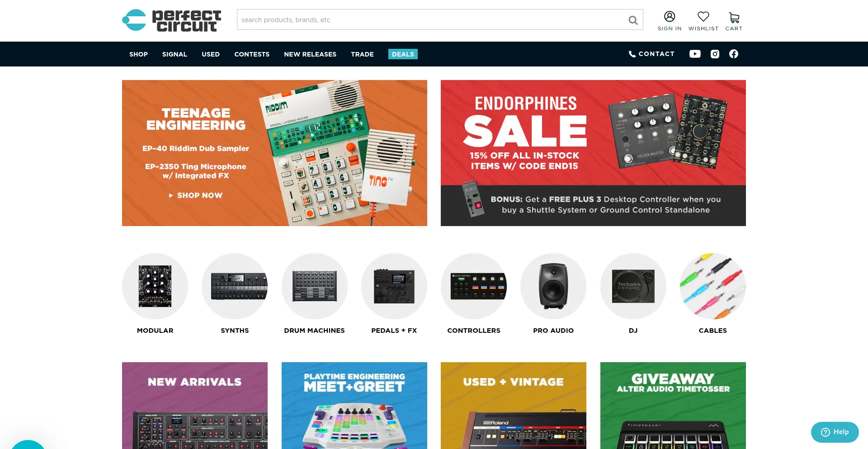
Task: Visit the YouTube channel icon
Action: click(695, 54)
